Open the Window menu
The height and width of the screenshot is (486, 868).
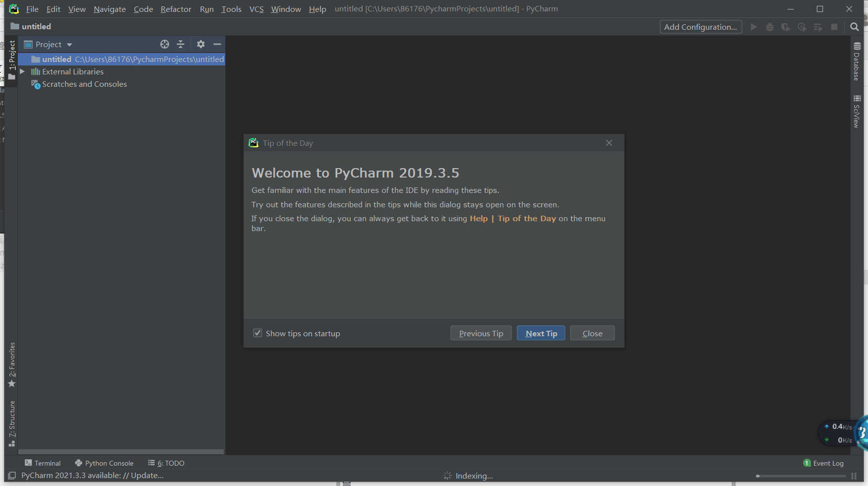(286, 9)
